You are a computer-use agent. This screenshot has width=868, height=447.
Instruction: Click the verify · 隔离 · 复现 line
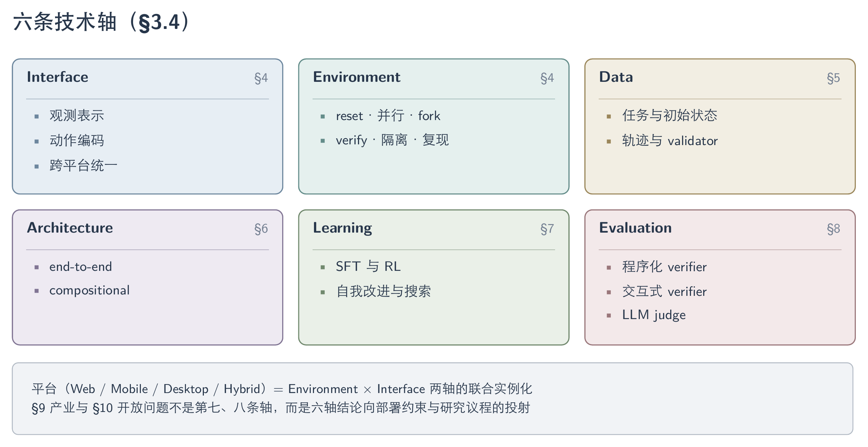click(x=392, y=140)
